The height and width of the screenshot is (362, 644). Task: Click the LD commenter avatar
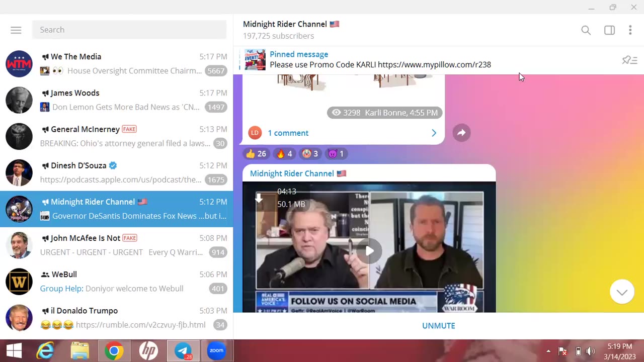click(255, 133)
